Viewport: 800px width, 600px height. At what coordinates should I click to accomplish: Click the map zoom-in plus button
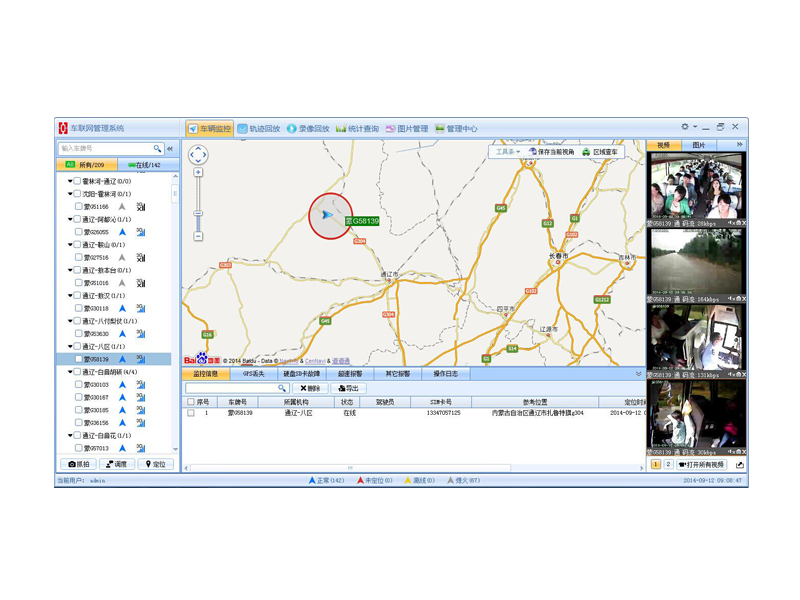tap(198, 173)
